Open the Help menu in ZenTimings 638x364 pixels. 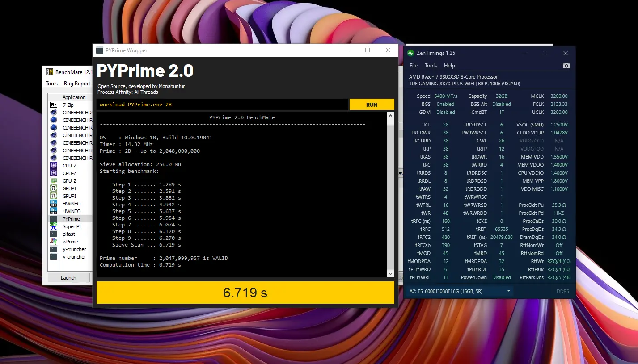pyautogui.click(x=449, y=66)
